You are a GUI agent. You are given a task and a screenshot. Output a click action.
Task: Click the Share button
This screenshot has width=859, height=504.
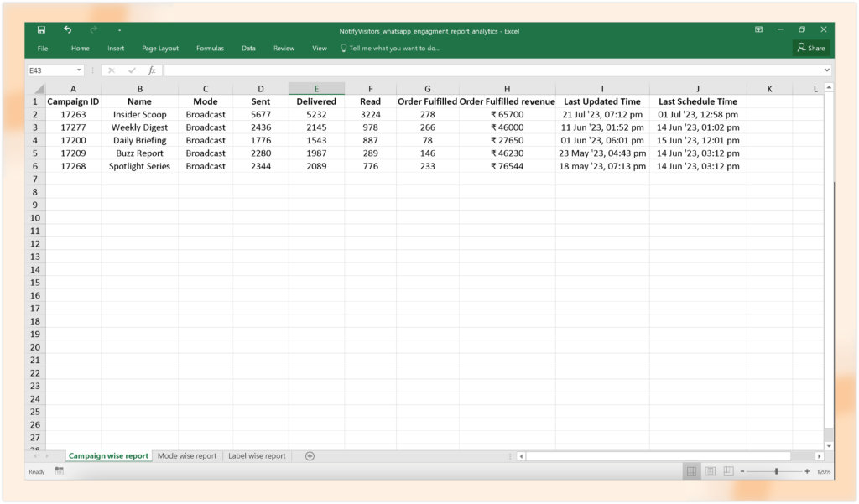click(x=811, y=49)
